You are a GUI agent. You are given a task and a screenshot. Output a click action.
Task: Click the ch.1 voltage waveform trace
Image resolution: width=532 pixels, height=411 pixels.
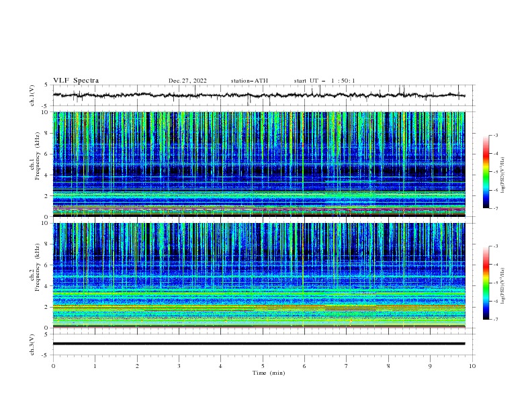coord(259,95)
